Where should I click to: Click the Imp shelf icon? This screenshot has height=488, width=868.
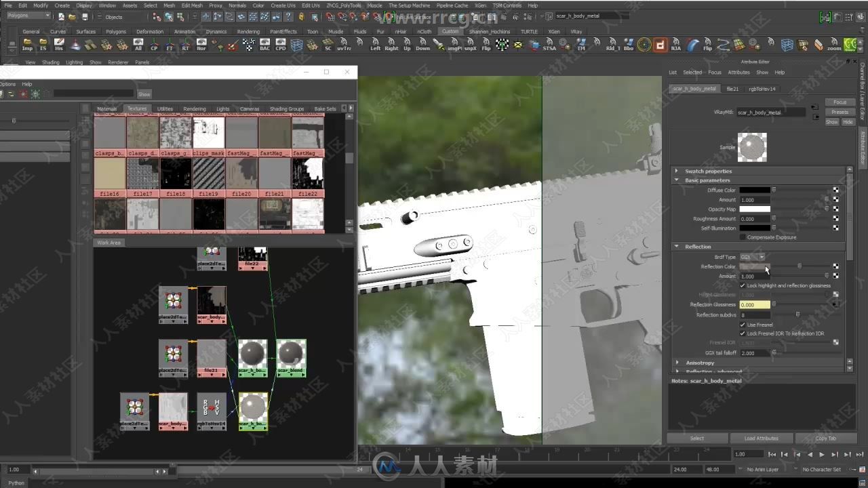[27, 45]
